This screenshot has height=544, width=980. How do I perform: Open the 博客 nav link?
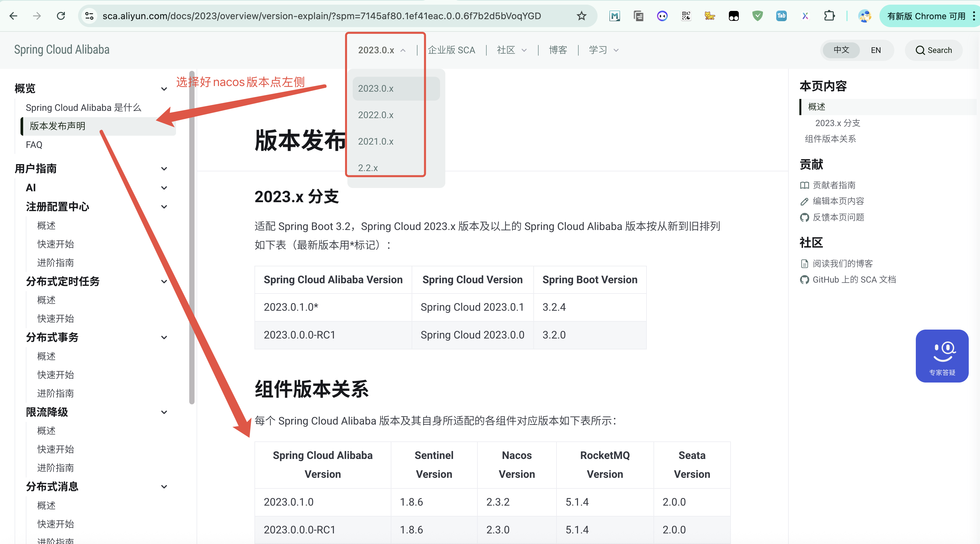point(558,50)
